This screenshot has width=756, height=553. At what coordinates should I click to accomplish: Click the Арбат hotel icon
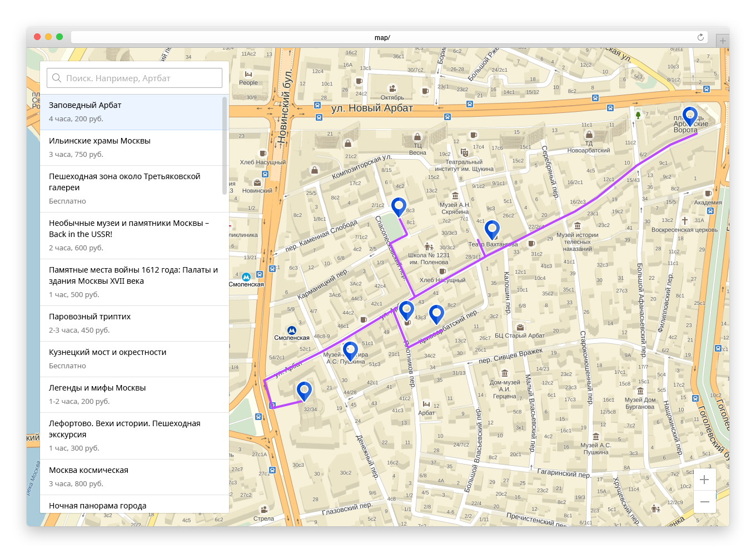[426, 404]
